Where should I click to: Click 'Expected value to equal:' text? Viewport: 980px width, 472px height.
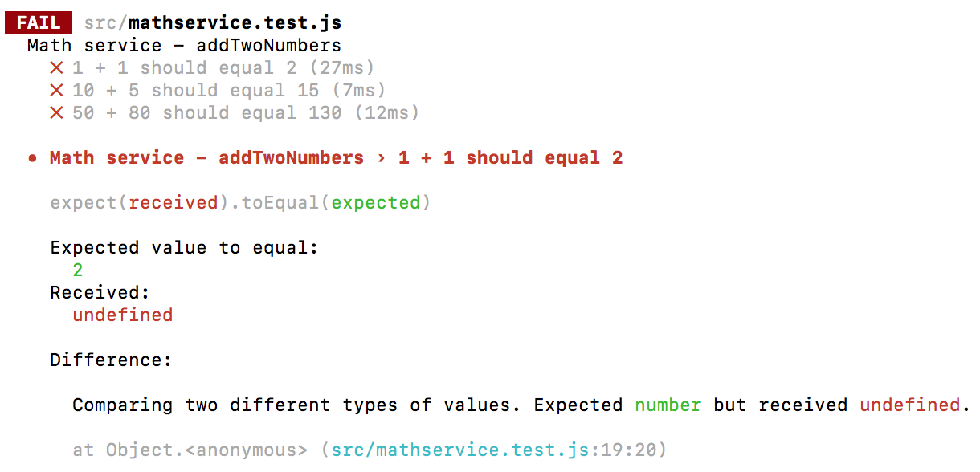[185, 248]
